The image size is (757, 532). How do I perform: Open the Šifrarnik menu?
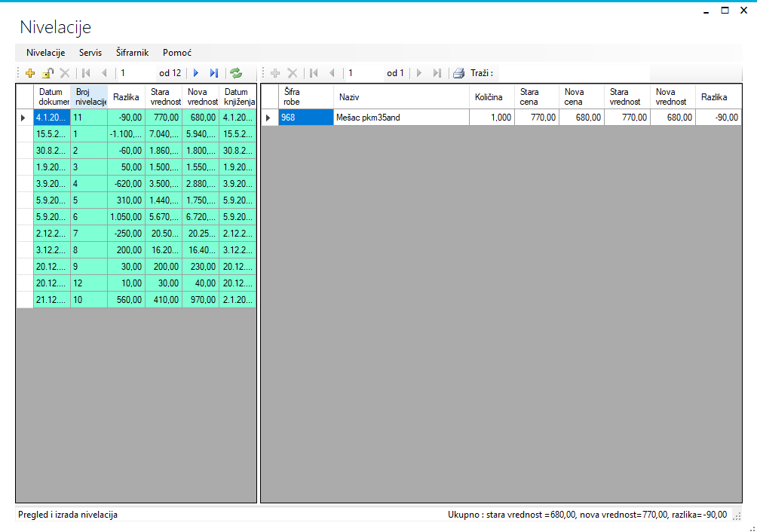[132, 53]
